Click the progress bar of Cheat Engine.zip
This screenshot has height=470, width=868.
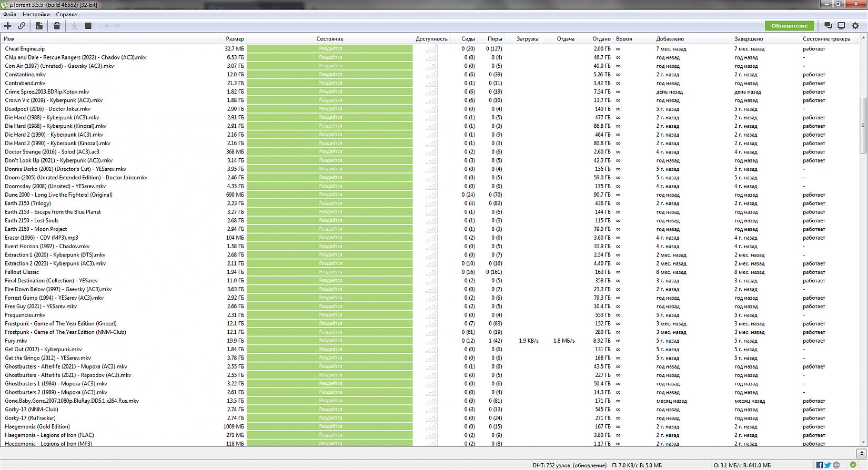pyautogui.click(x=330, y=49)
